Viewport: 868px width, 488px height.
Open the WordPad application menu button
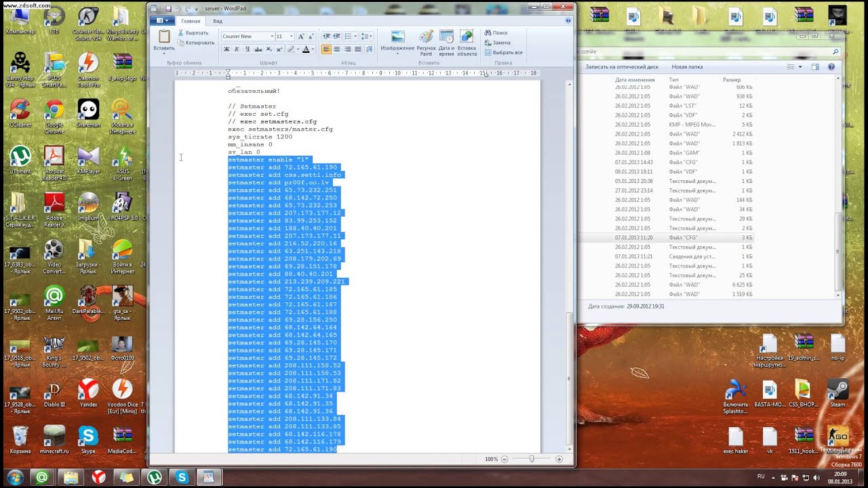(163, 21)
